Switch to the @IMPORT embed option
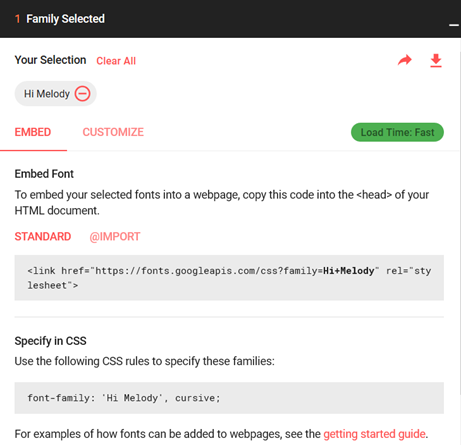This screenshot has width=461, height=445. [115, 237]
